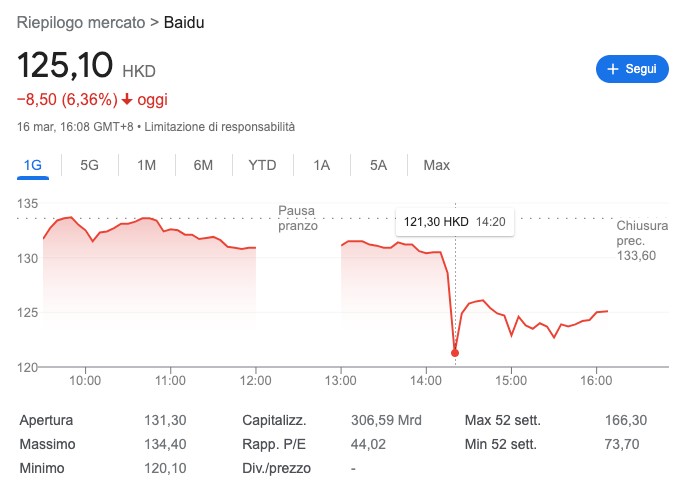Viewport: 685px width, 484px height.
Task: Click the plus icon on Segui button
Action: [613, 69]
